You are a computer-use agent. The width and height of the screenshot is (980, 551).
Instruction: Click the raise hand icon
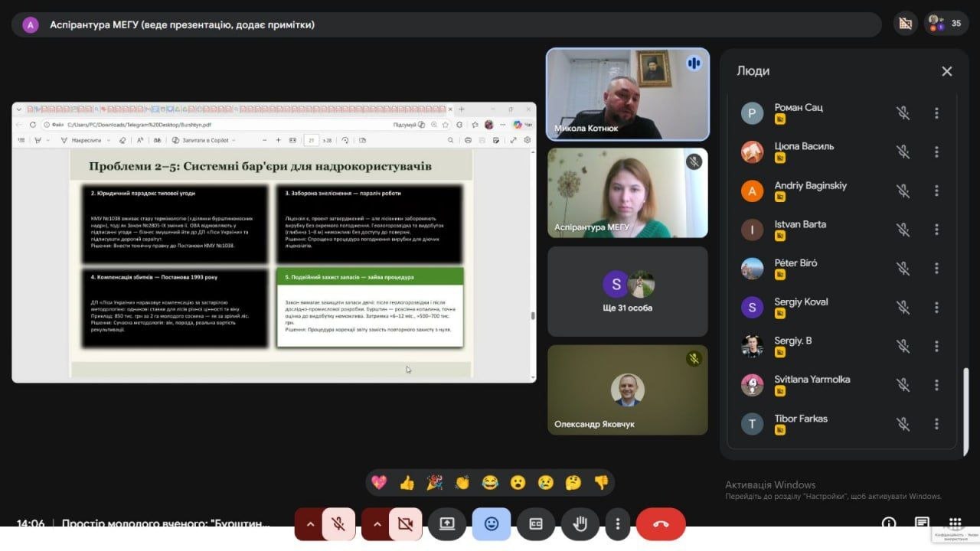pos(580,524)
